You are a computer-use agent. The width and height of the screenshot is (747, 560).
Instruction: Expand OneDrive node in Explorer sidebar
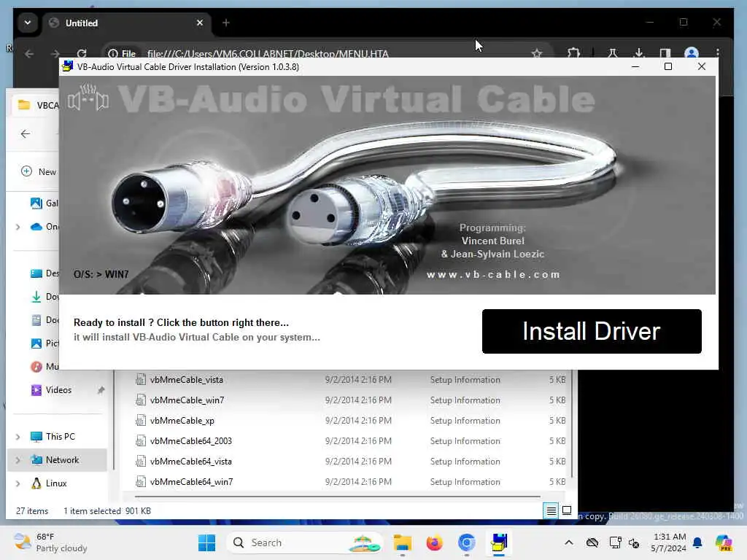coord(18,227)
